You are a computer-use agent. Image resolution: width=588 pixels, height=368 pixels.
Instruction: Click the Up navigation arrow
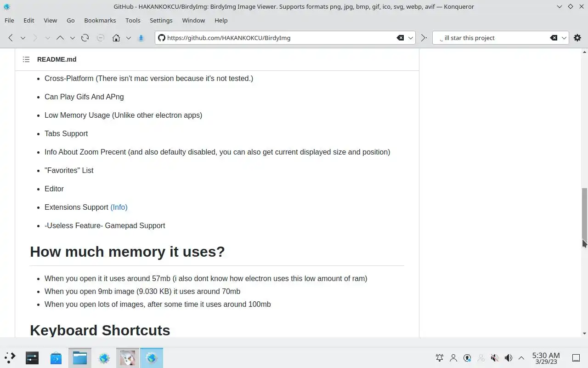click(x=60, y=38)
